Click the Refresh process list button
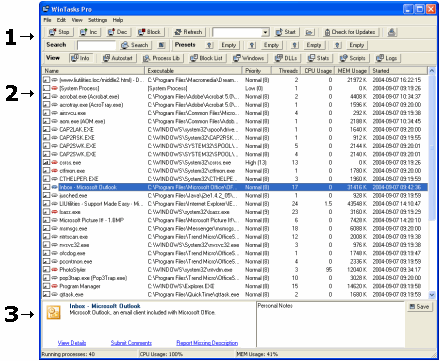440x361 pixels. tap(189, 32)
